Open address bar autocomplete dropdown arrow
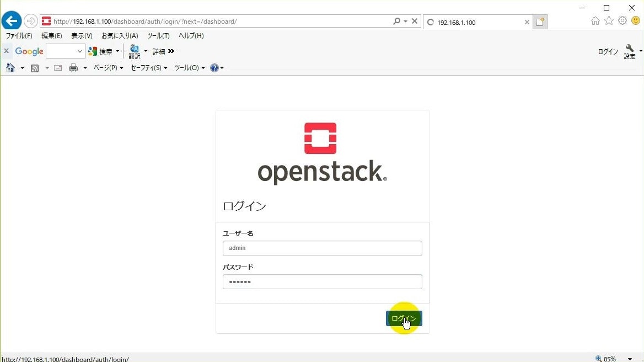The height and width of the screenshot is (362, 644). (x=405, y=22)
